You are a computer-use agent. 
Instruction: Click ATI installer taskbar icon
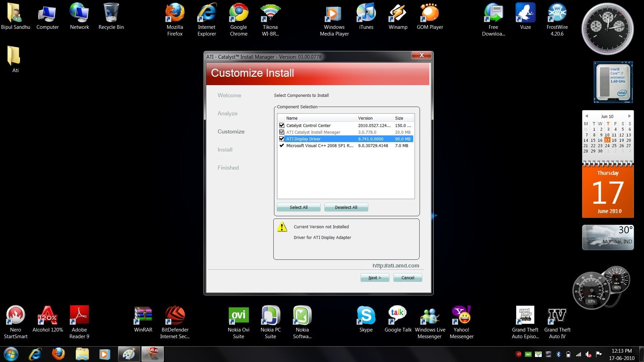[153, 354]
